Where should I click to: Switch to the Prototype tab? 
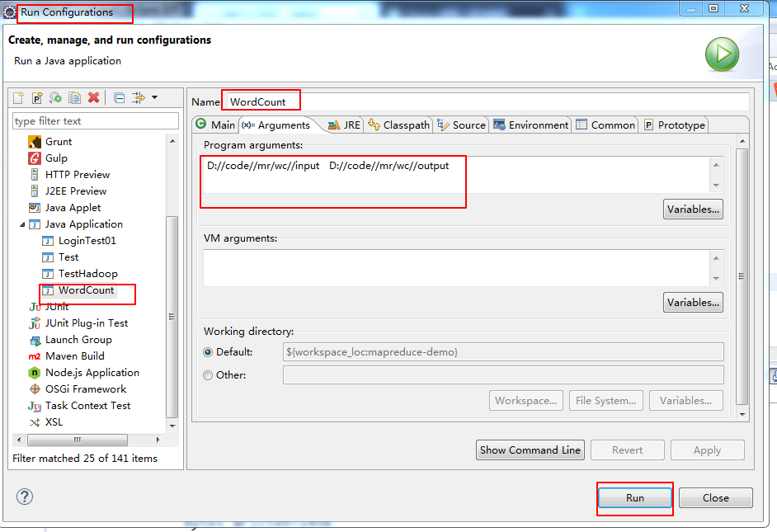675,125
